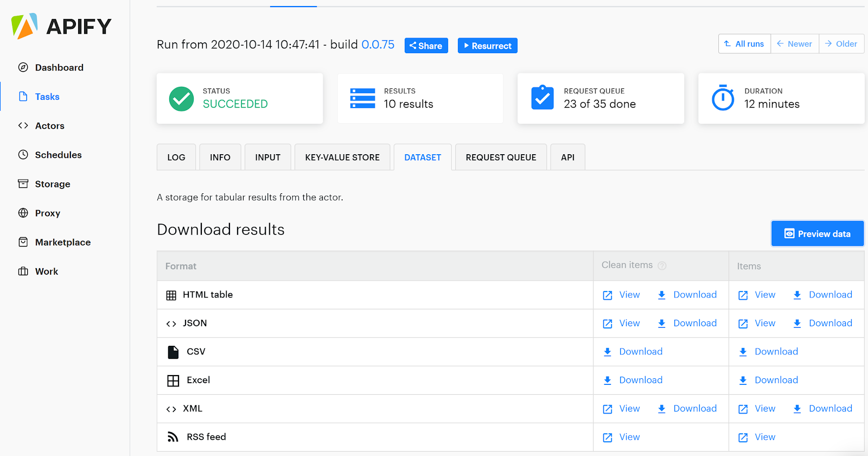Click the Tasks document icon

(x=23, y=97)
